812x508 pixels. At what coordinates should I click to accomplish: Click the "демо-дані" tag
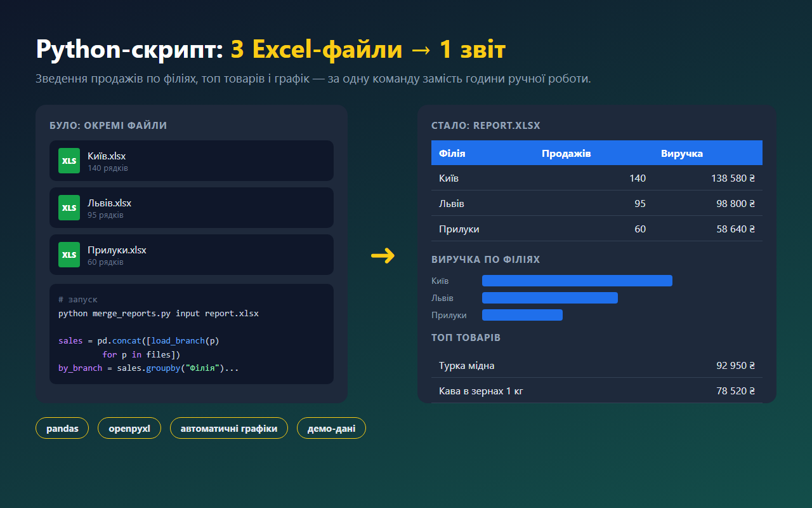(x=332, y=429)
